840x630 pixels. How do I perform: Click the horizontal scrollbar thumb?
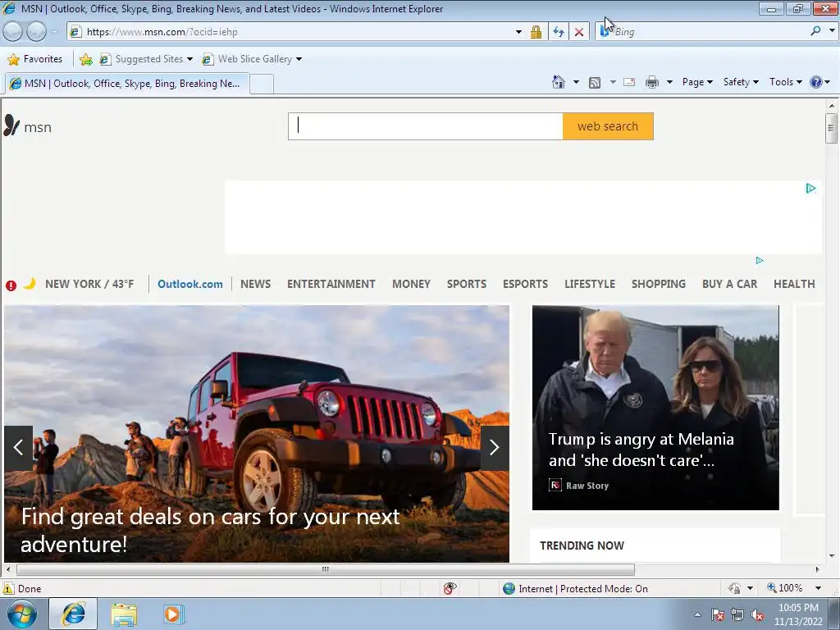[x=325, y=569]
